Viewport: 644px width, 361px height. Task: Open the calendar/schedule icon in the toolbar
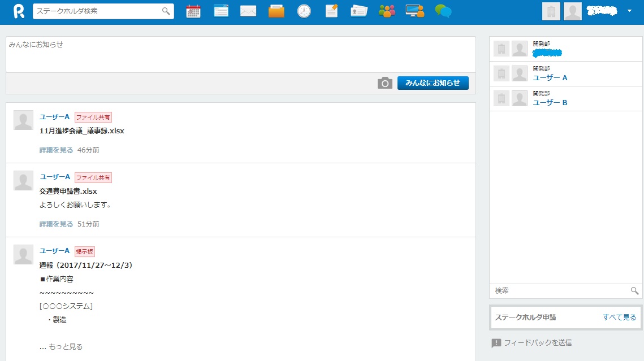coord(193,10)
